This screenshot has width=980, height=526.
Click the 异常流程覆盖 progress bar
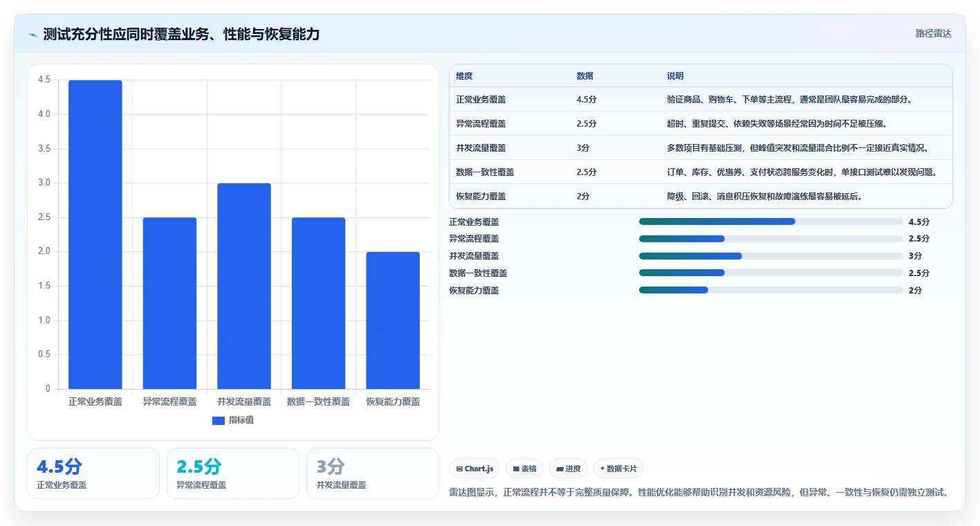point(771,239)
